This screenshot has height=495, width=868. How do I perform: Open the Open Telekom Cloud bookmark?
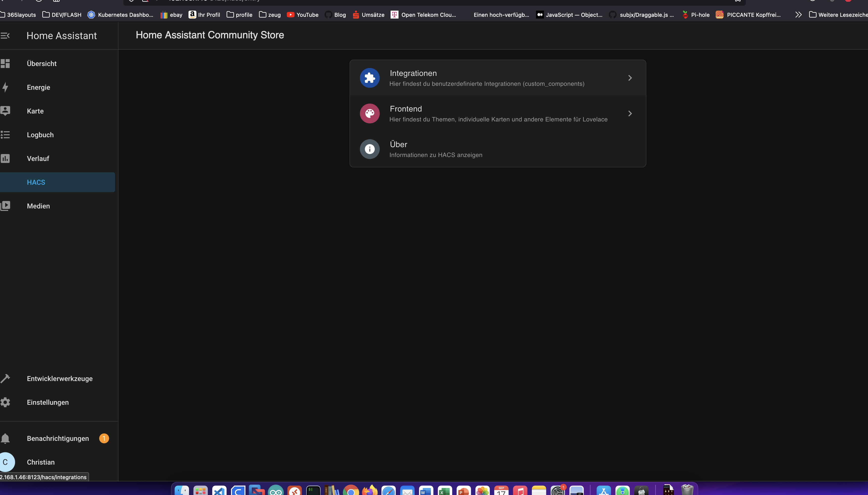tap(423, 15)
